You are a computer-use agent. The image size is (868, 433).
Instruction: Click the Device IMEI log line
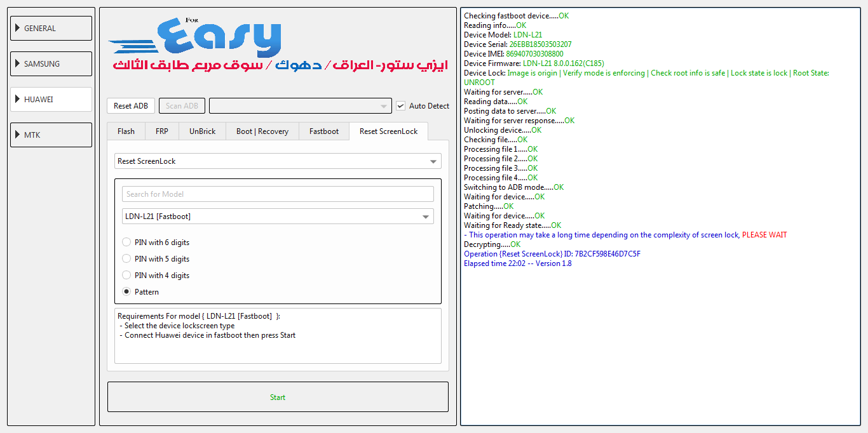click(513, 54)
